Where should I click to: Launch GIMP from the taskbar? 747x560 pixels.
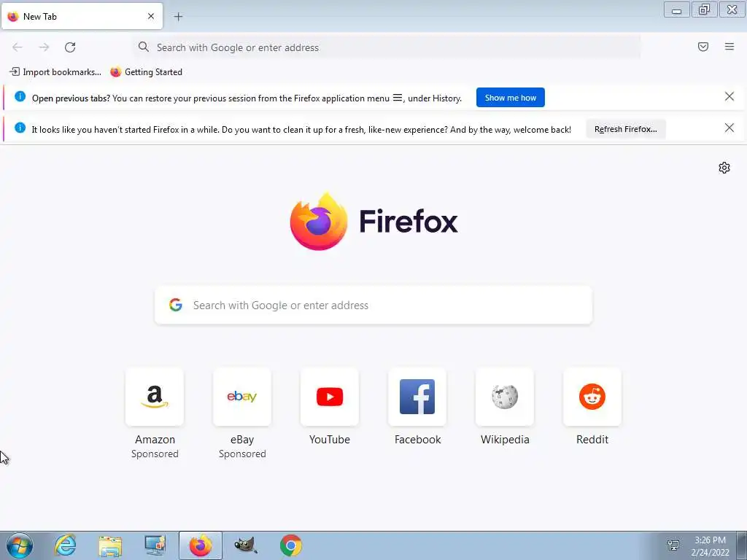(x=246, y=545)
